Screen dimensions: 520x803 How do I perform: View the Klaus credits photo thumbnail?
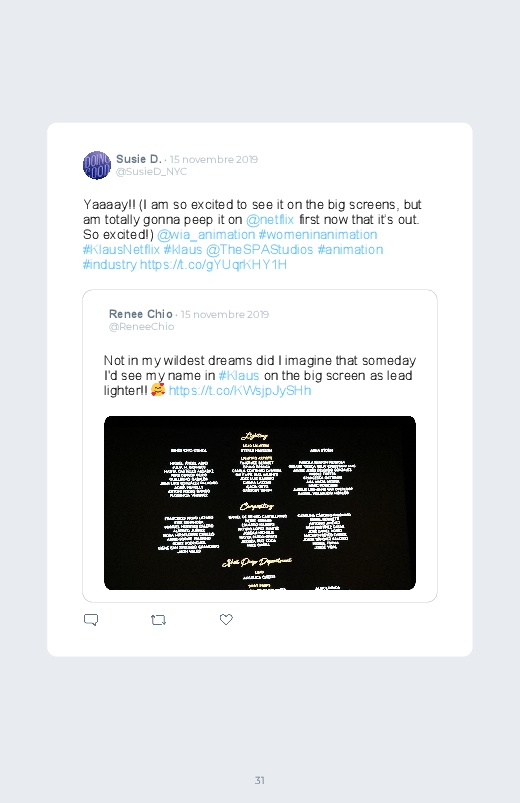pos(260,503)
